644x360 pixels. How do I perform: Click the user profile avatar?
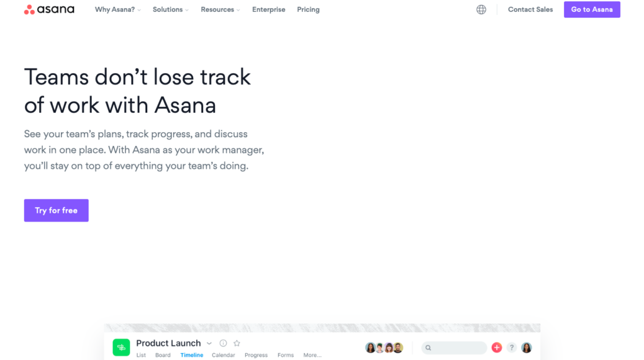[x=526, y=347]
